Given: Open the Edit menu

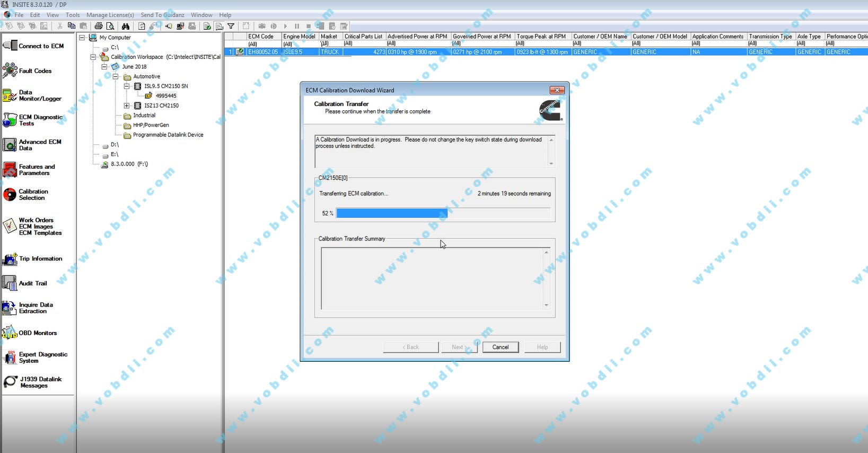Looking at the screenshot, I should pos(35,15).
